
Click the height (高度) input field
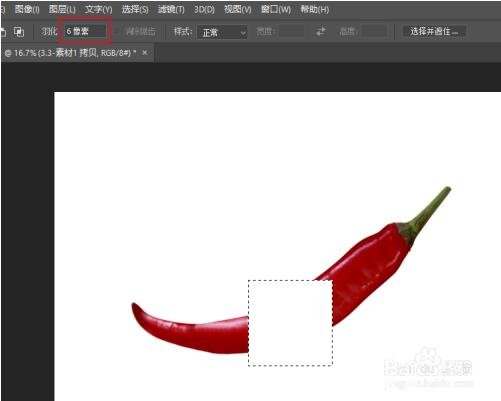tap(374, 32)
